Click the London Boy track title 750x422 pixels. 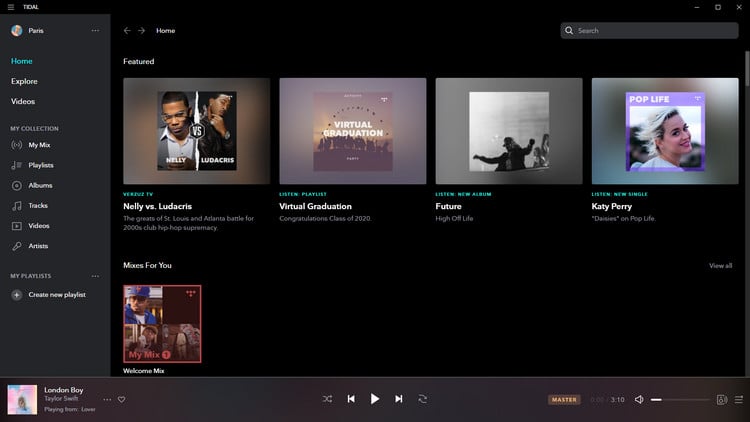click(x=64, y=390)
